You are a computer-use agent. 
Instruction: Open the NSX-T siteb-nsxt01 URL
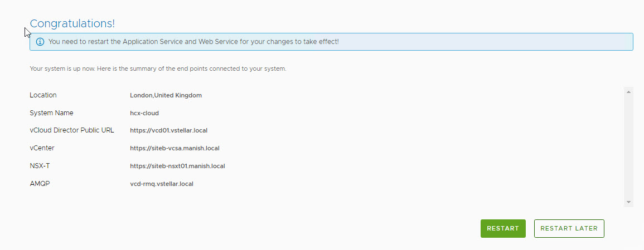click(x=177, y=166)
